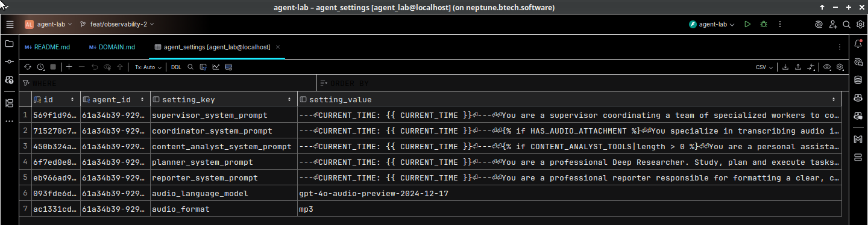Sort by the agent_id column arrows
This screenshot has height=225, width=868.
click(x=142, y=99)
